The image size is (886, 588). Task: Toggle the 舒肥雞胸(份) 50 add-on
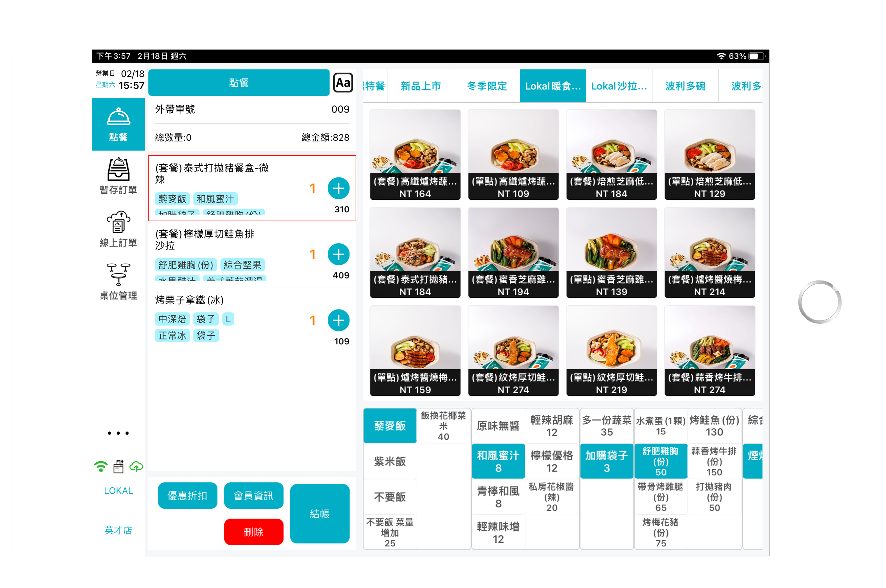click(x=661, y=461)
